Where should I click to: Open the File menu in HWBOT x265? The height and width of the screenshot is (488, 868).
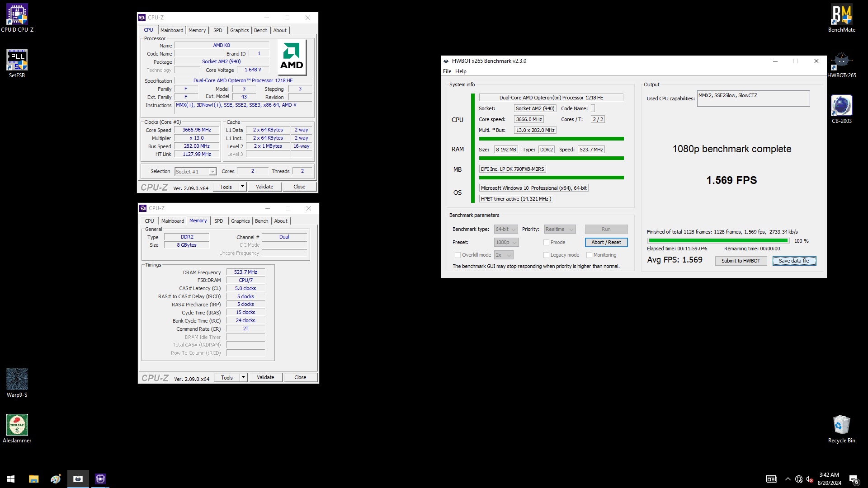pos(447,71)
